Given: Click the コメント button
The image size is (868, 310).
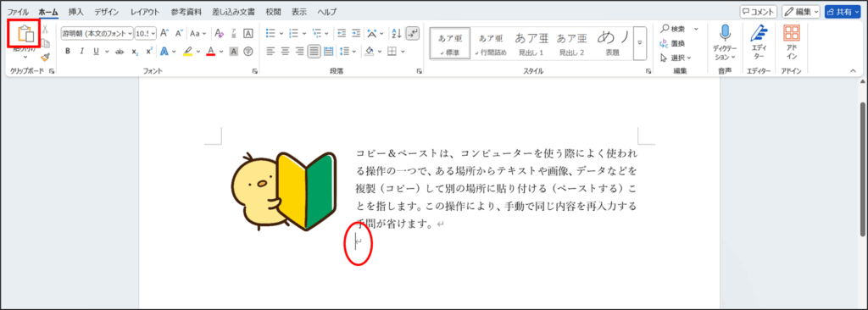Looking at the screenshot, I should point(758,12).
